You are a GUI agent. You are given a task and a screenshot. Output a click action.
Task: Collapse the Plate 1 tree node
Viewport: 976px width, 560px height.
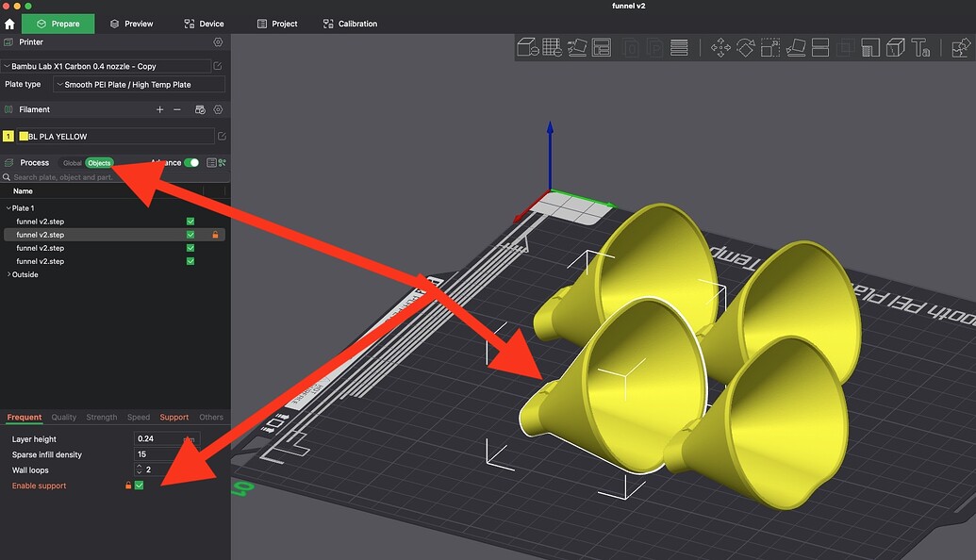pyautogui.click(x=8, y=208)
